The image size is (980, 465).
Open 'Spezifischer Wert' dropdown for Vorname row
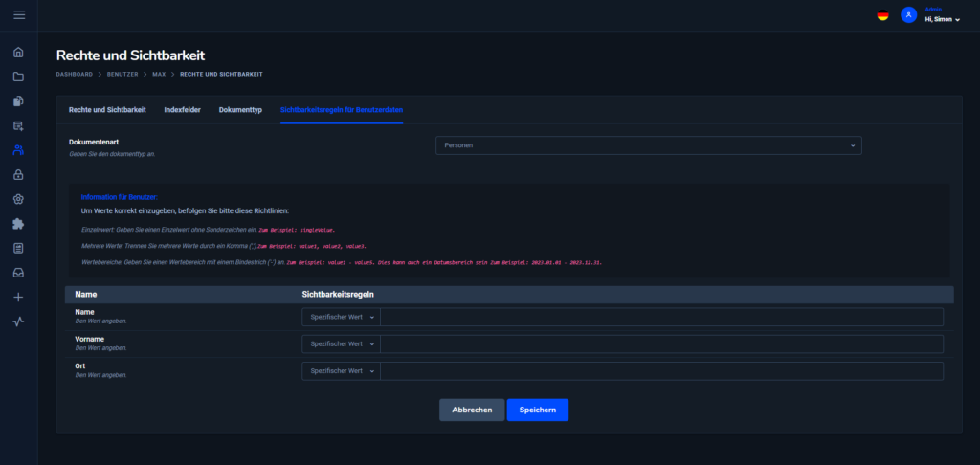(x=342, y=343)
